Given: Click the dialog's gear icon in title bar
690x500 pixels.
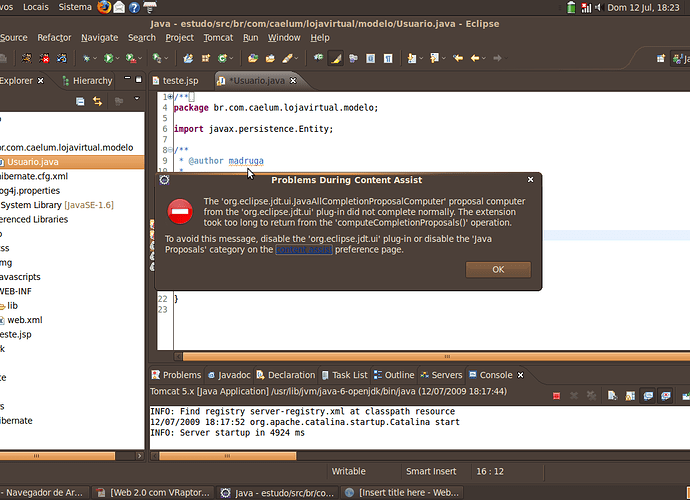Looking at the screenshot, I should click(x=164, y=180).
